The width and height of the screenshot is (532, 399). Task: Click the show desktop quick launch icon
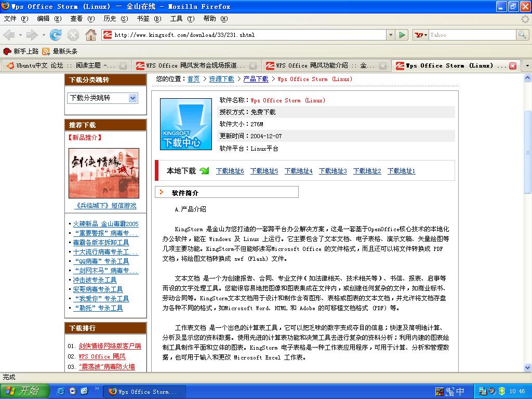[85, 391]
